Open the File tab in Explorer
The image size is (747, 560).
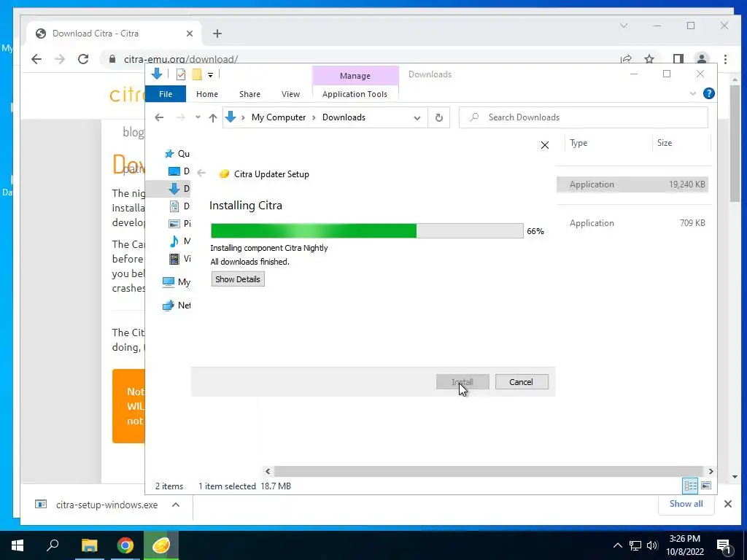(x=166, y=94)
